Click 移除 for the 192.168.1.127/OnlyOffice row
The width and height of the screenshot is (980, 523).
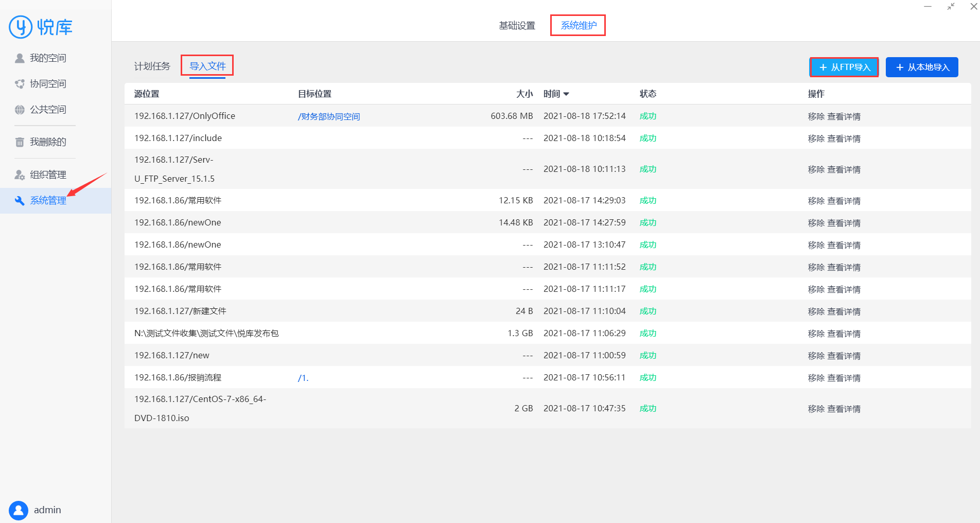pos(816,117)
